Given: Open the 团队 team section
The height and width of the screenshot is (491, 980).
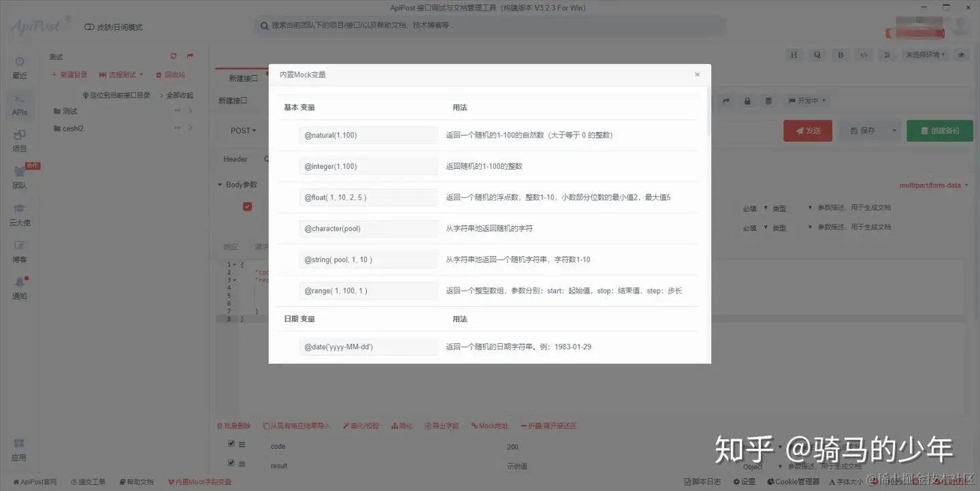Looking at the screenshot, I should [x=20, y=178].
